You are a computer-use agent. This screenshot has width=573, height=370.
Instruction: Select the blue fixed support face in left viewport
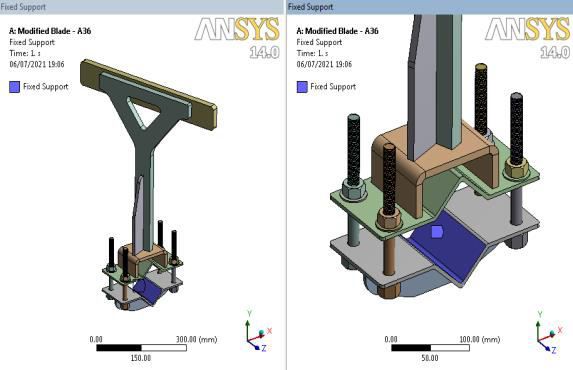148,290
